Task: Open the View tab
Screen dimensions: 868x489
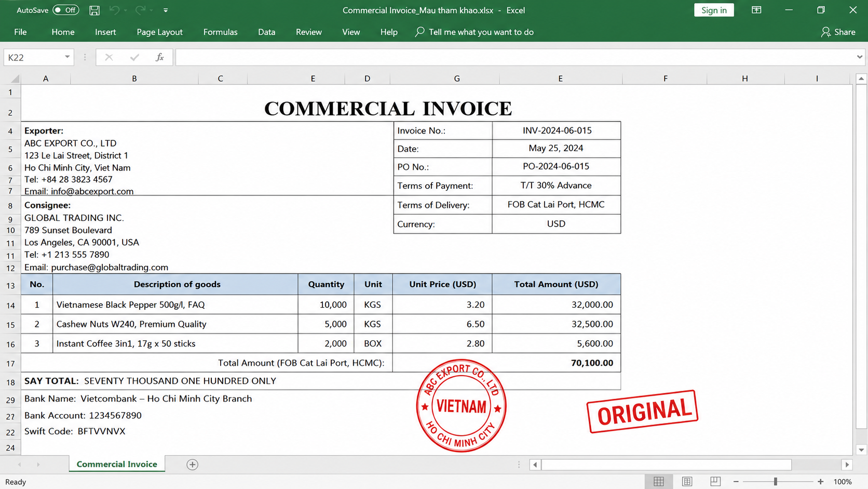Action: [351, 32]
